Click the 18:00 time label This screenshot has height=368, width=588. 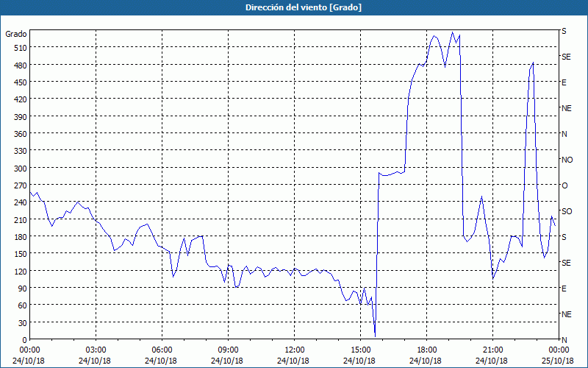click(x=426, y=350)
